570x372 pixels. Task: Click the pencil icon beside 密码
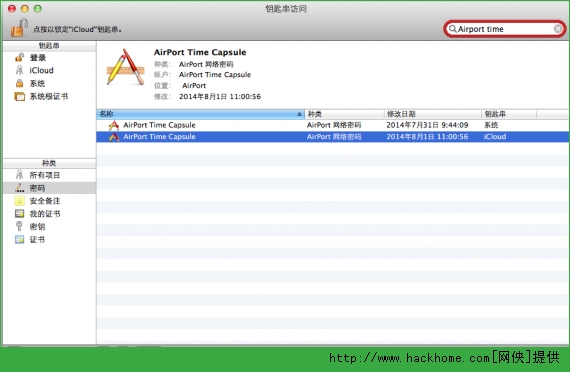19,188
